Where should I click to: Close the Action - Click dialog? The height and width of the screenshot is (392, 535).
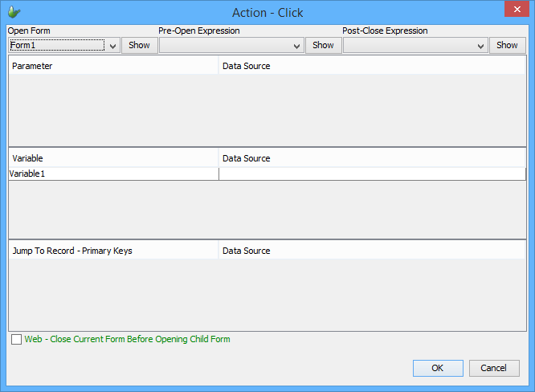(515, 10)
